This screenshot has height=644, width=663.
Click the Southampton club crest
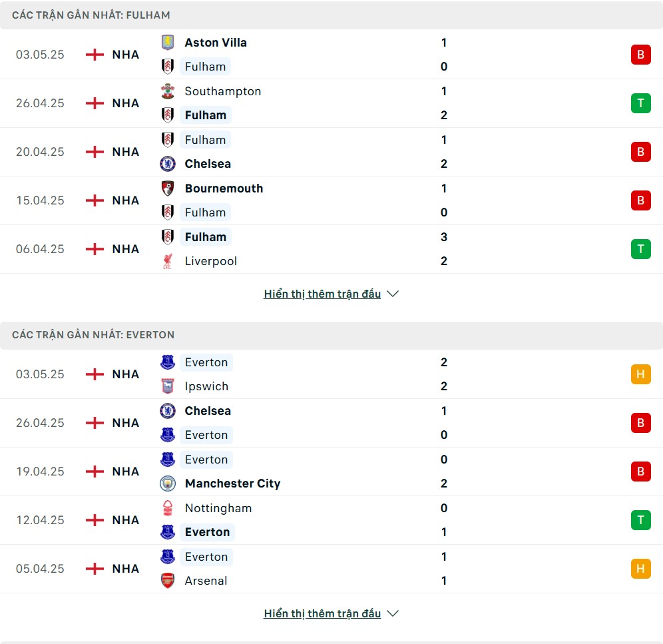[168, 91]
